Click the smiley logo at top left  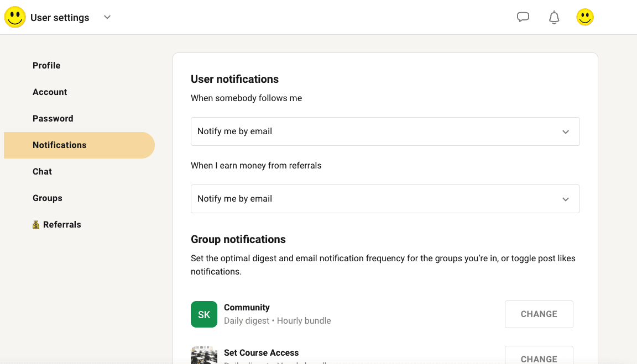click(x=15, y=17)
